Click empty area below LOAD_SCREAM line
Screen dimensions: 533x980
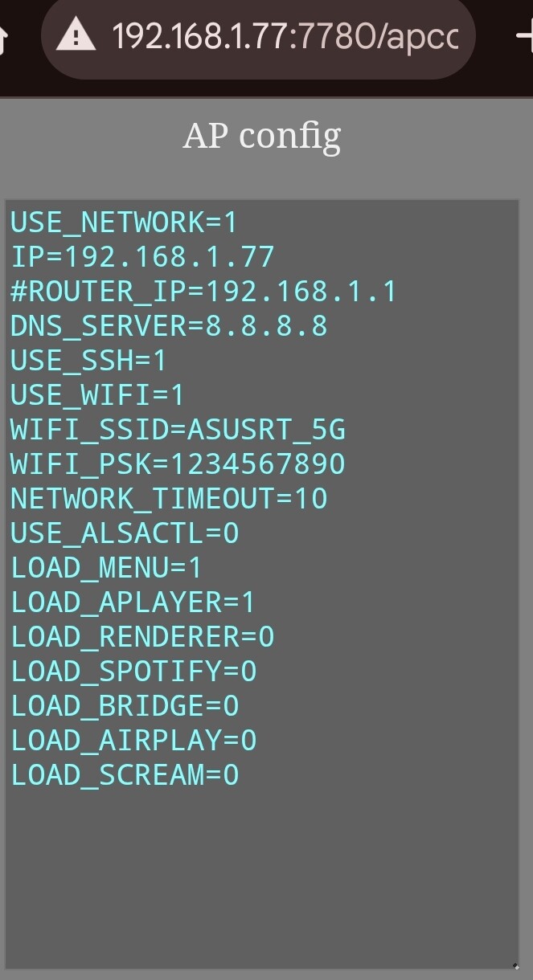[x=262, y=868]
